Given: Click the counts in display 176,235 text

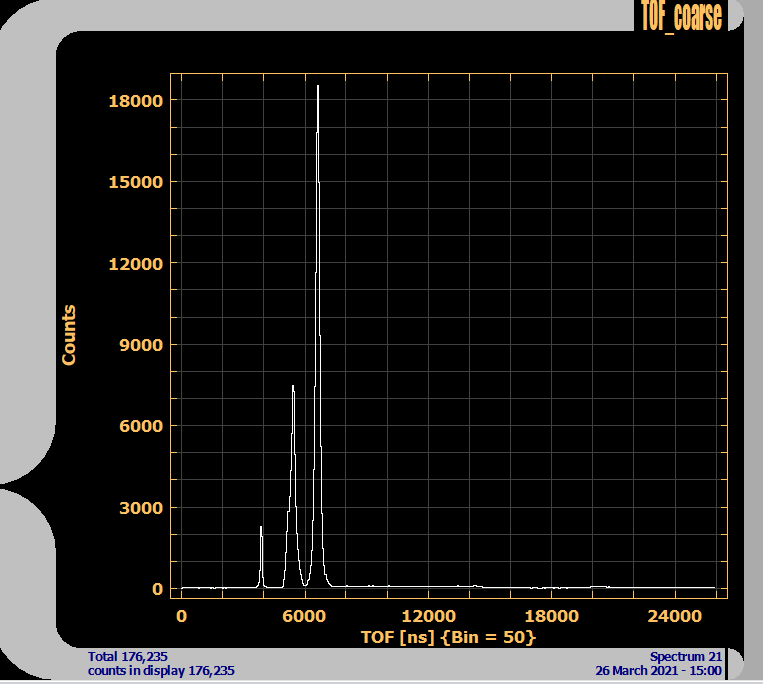Looking at the screenshot, I should 161,671.
